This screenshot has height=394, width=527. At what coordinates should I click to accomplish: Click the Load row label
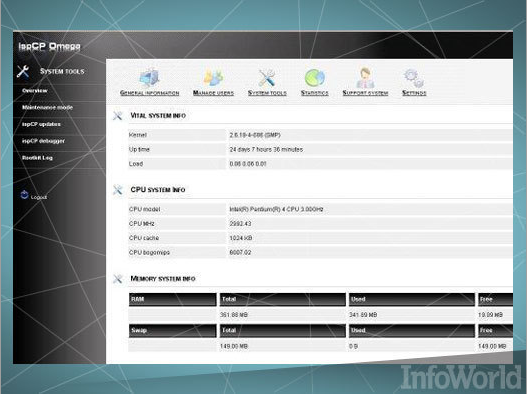136,164
